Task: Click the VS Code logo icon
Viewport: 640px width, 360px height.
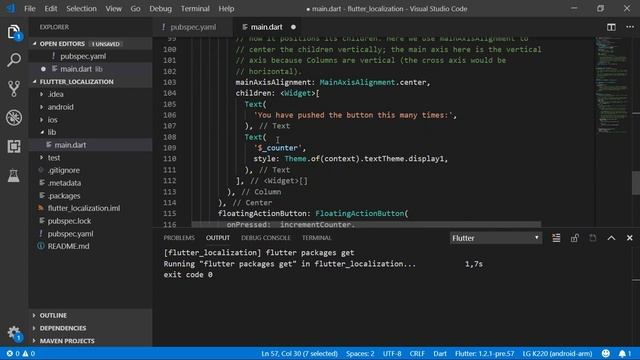Action: 11,8
